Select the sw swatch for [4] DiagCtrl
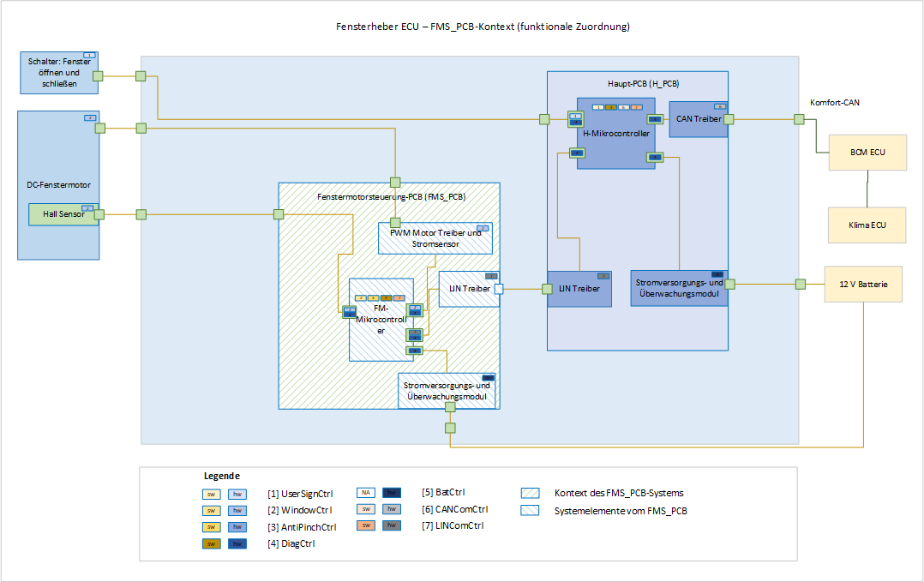Image resolution: width=924 pixels, height=582 pixels. click(x=212, y=543)
